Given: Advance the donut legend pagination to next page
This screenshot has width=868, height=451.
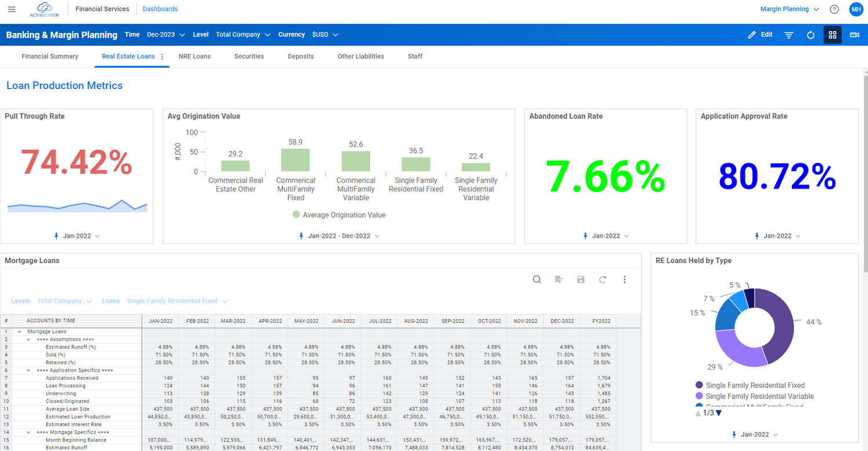Looking at the screenshot, I should 718,413.
